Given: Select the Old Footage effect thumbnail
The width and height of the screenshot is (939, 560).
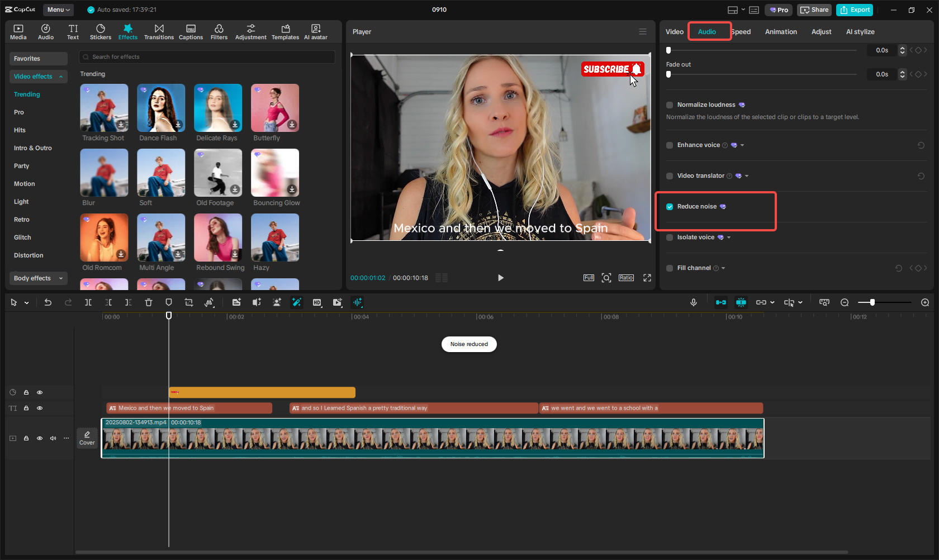Looking at the screenshot, I should [x=218, y=173].
